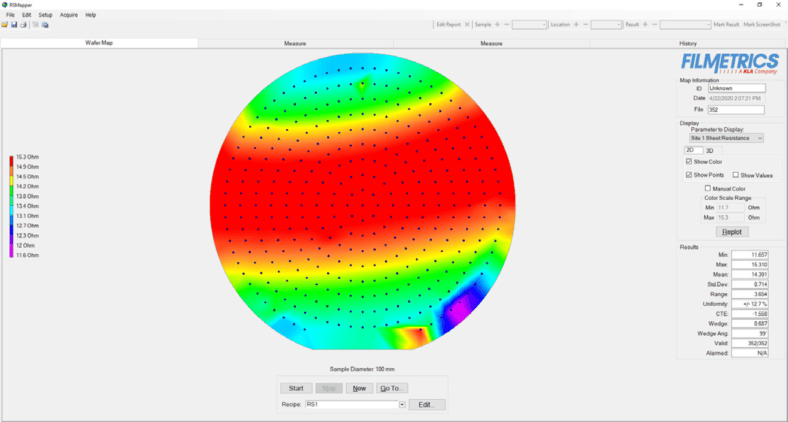The width and height of the screenshot is (788, 422).
Task: Expand the Recipe dropdown showing RS1
Action: [401, 404]
